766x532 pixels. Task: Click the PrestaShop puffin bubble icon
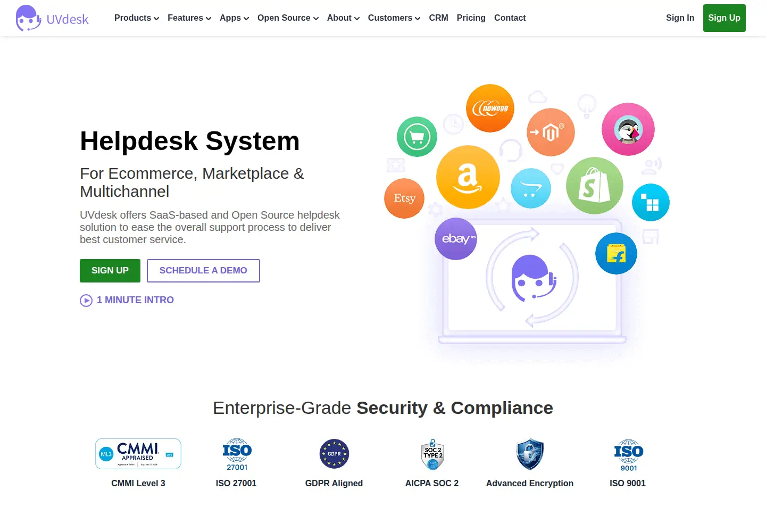point(628,129)
